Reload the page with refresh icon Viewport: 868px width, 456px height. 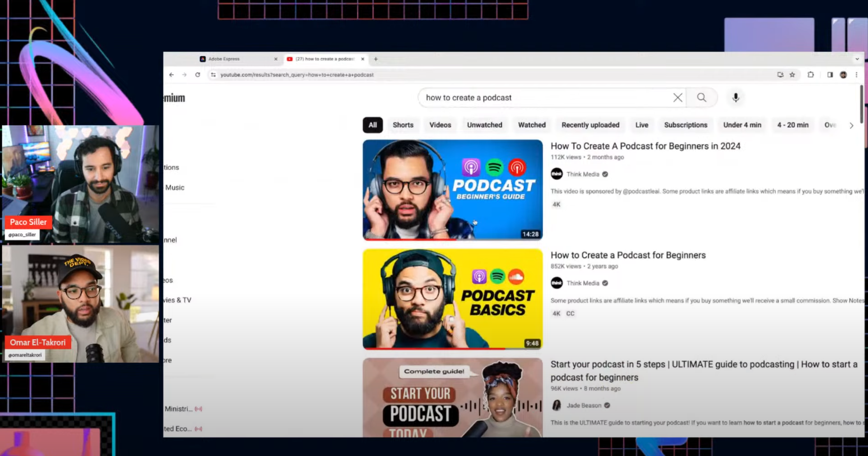(197, 75)
